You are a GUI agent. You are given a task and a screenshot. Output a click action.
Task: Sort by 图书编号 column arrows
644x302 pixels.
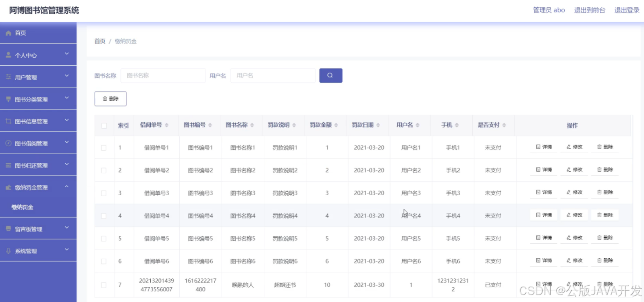tap(210, 125)
